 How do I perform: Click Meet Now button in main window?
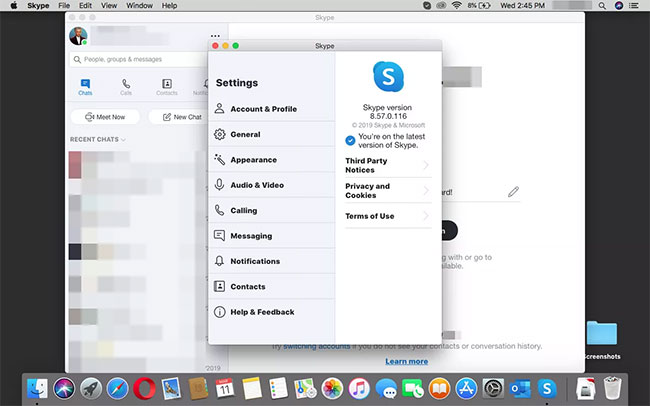pyautogui.click(x=105, y=117)
